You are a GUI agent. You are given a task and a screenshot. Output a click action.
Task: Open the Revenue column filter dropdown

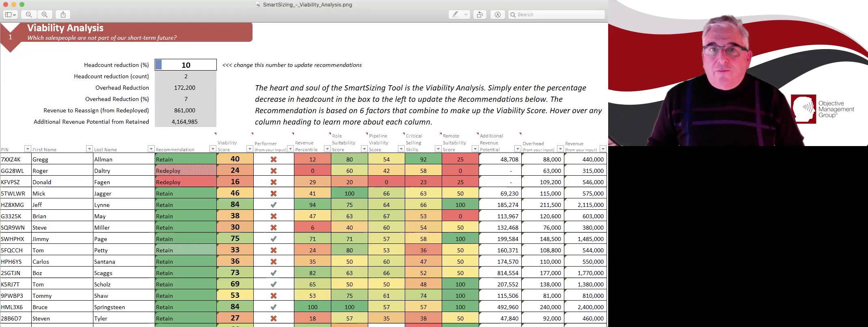pos(603,149)
